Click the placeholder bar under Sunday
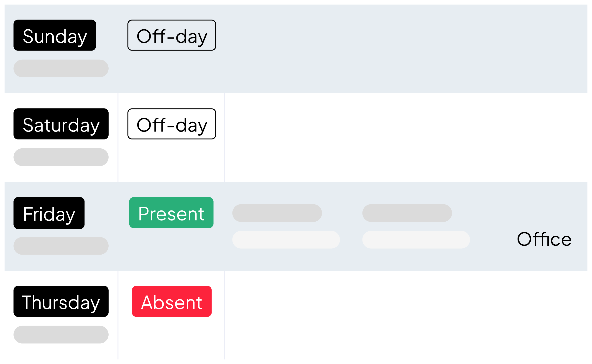 (61, 68)
